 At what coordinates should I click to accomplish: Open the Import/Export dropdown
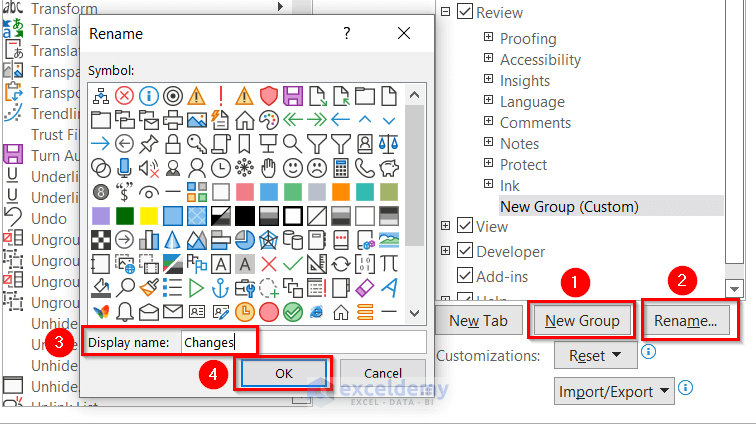coord(614,391)
